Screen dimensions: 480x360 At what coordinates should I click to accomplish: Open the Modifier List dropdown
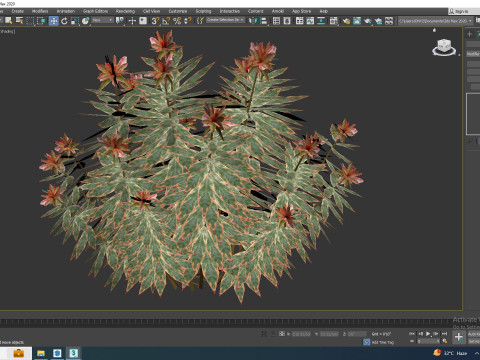coord(473,54)
